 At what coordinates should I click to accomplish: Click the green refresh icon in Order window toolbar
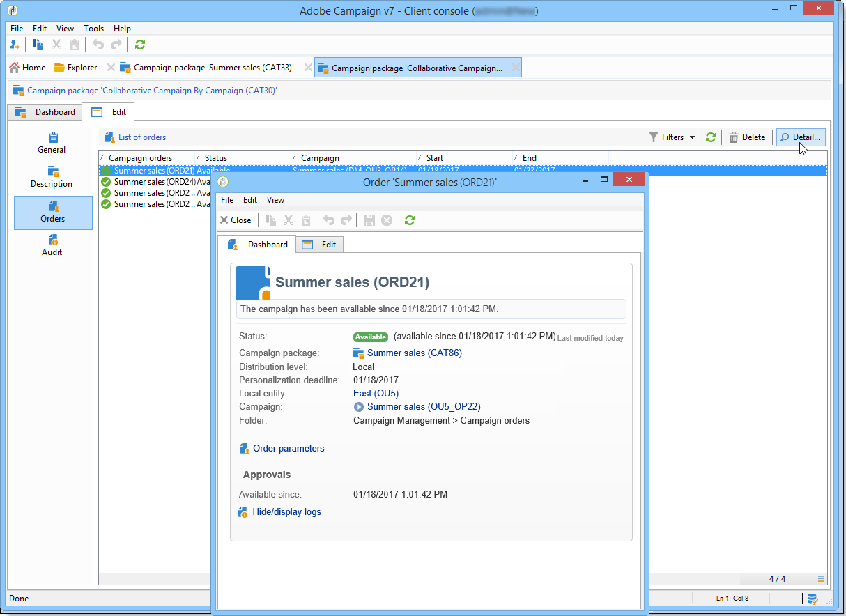point(410,220)
